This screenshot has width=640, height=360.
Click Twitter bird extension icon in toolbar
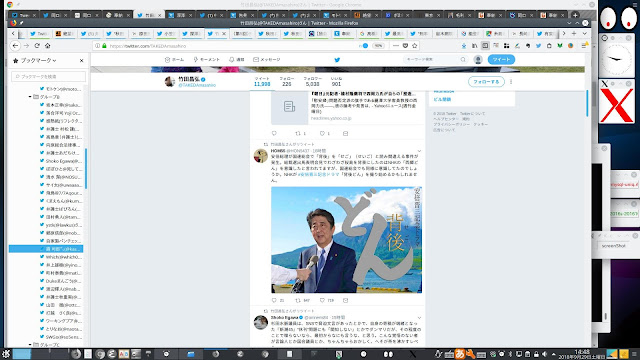tap(538, 46)
